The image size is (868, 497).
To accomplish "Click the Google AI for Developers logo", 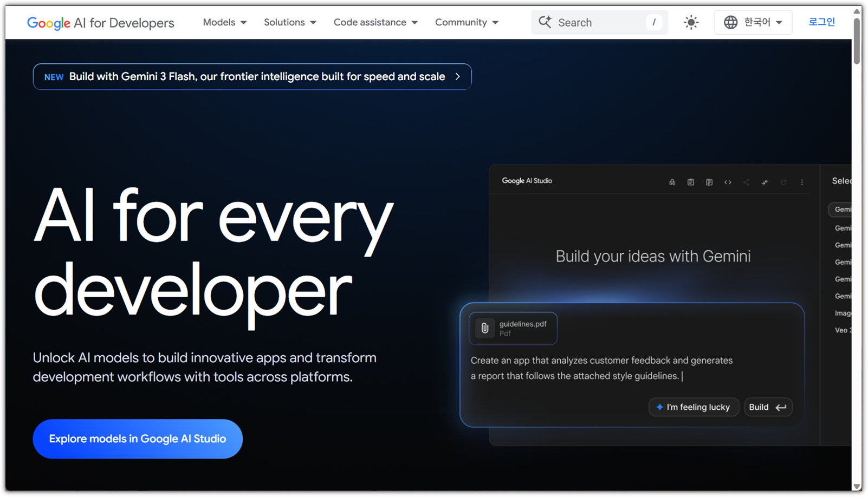I will pyautogui.click(x=101, y=23).
